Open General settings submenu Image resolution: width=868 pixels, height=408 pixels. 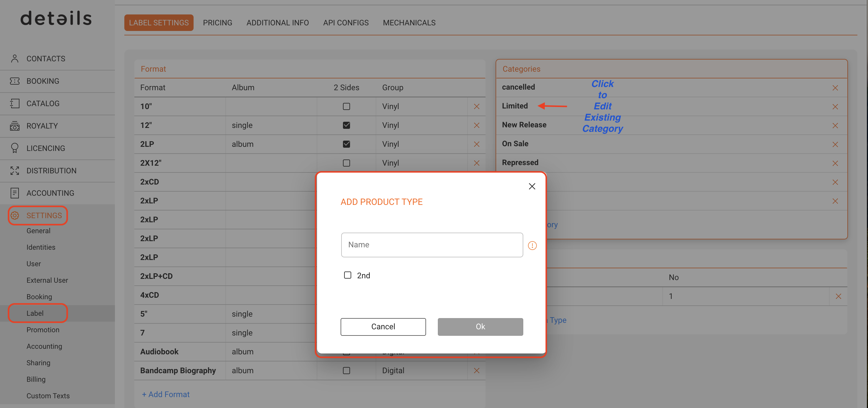tap(38, 231)
